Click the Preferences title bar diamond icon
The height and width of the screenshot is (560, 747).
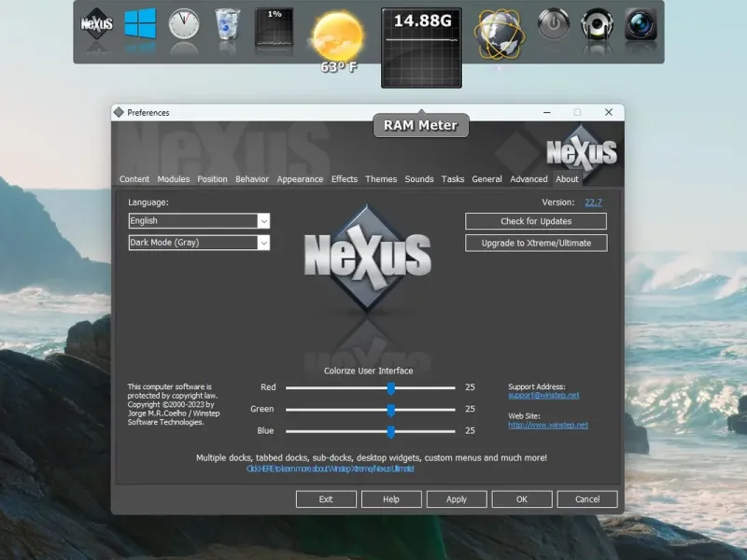tap(119, 112)
